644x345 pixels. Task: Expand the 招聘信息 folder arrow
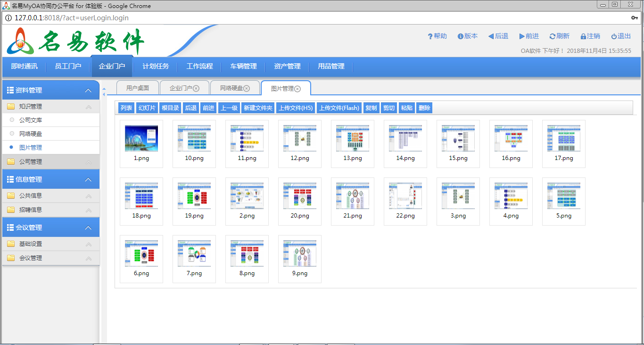pyautogui.click(x=89, y=210)
